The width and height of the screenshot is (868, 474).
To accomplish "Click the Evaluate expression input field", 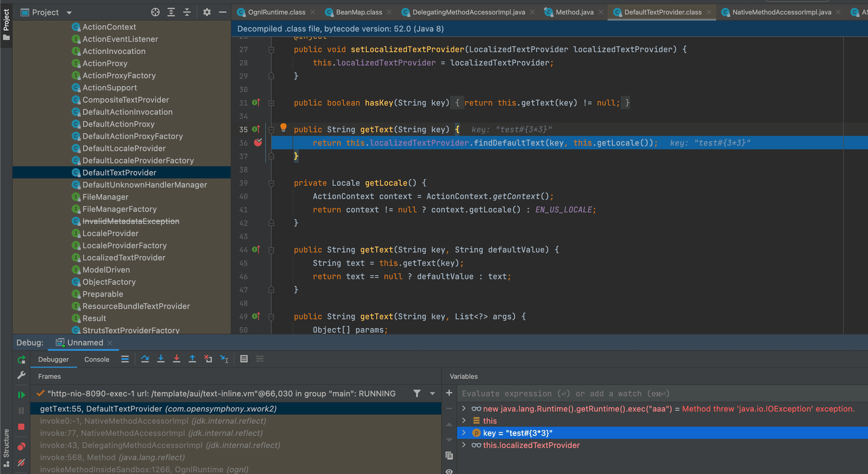I will point(564,393).
